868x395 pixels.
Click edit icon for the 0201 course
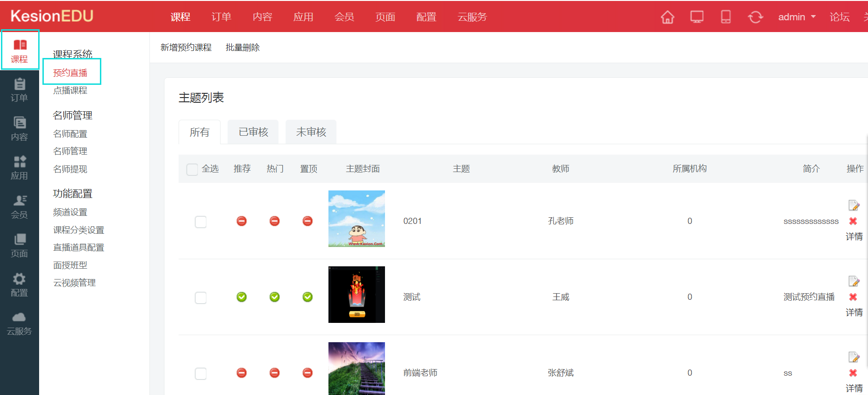(x=853, y=206)
